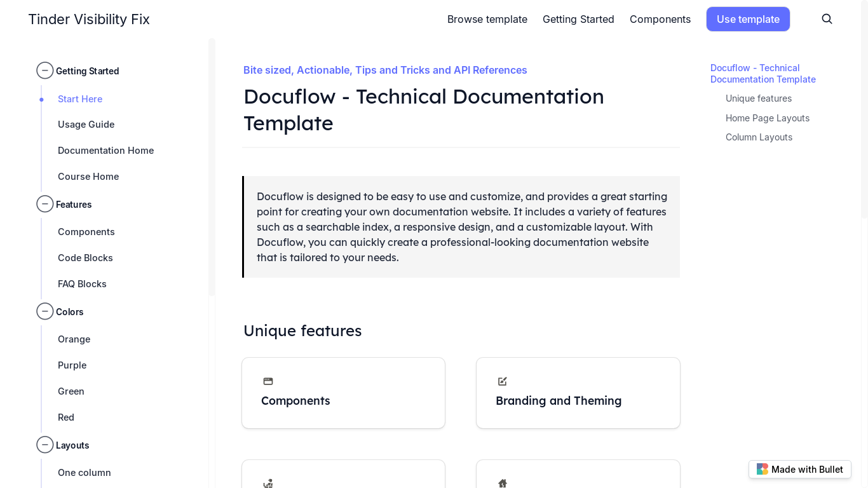Click the Unique features heading

tap(302, 331)
